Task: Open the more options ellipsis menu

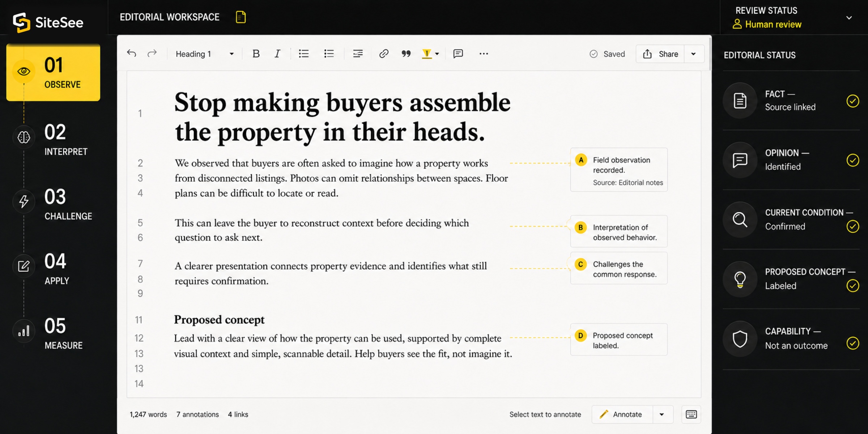Action: (484, 54)
